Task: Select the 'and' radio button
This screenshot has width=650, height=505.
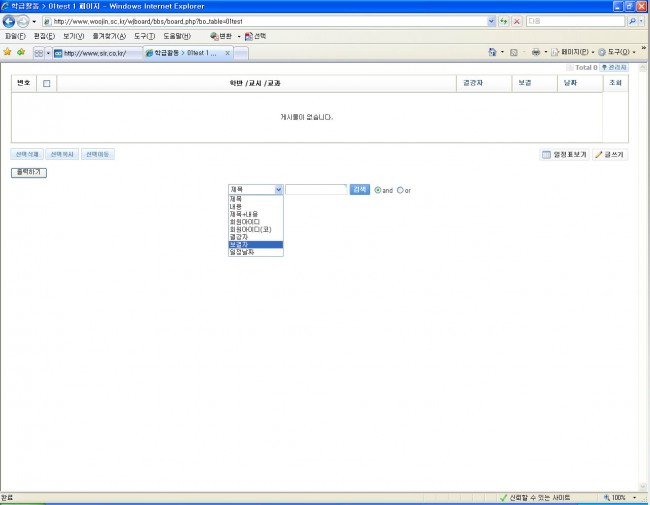Action: click(378, 190)
